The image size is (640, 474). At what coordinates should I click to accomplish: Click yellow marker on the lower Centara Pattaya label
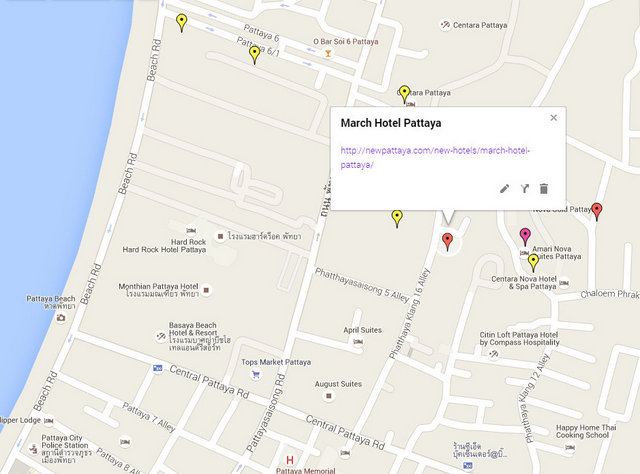tap(404, 95)
